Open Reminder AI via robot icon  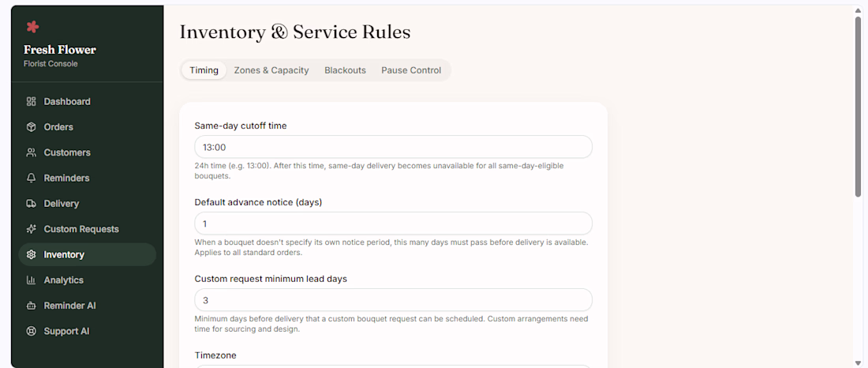pyautogui.click(x=31, y=306)
